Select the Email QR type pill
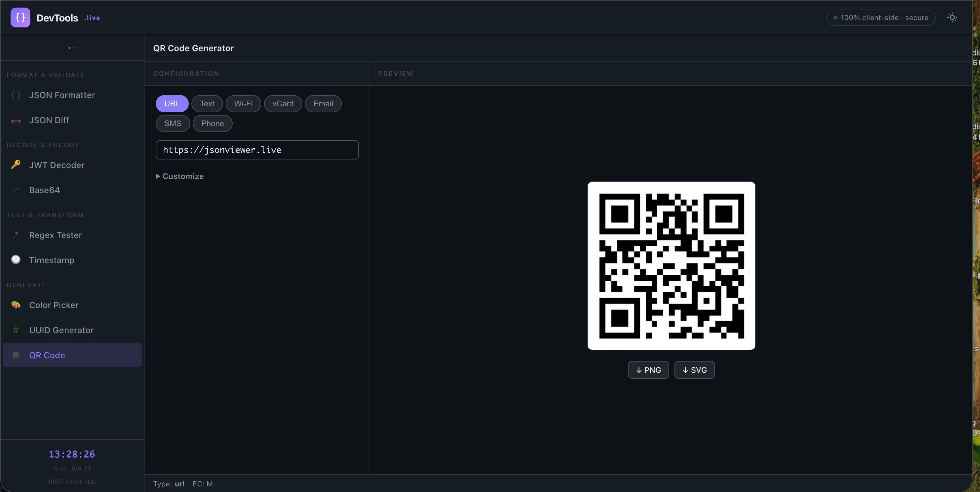 click(x=323, y=104)
